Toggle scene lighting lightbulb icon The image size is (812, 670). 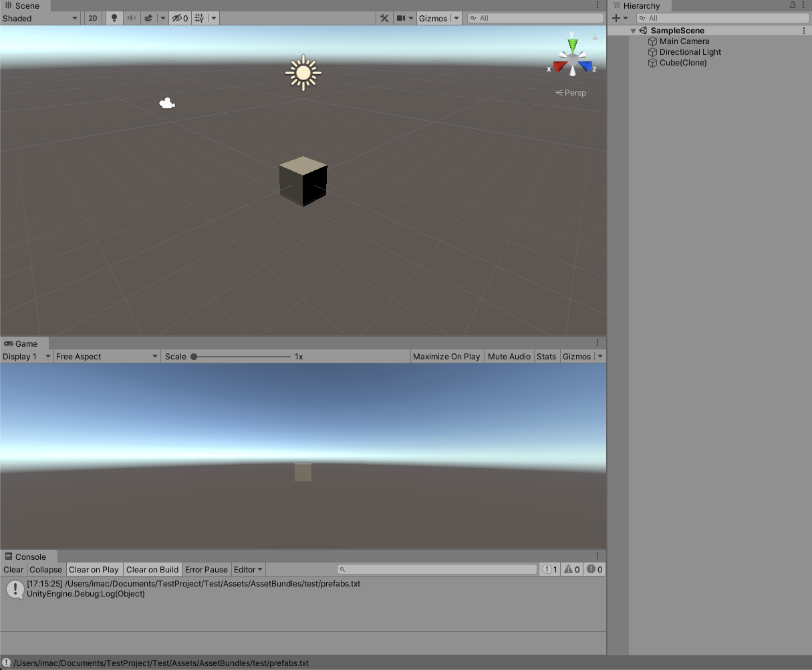click(x=114, y=18)
